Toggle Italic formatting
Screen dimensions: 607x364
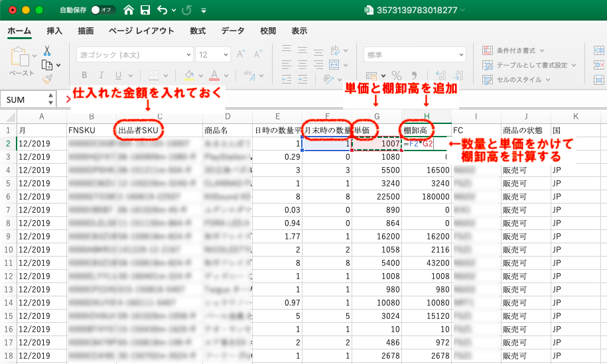pyautogui.click(x=101, y=75)
